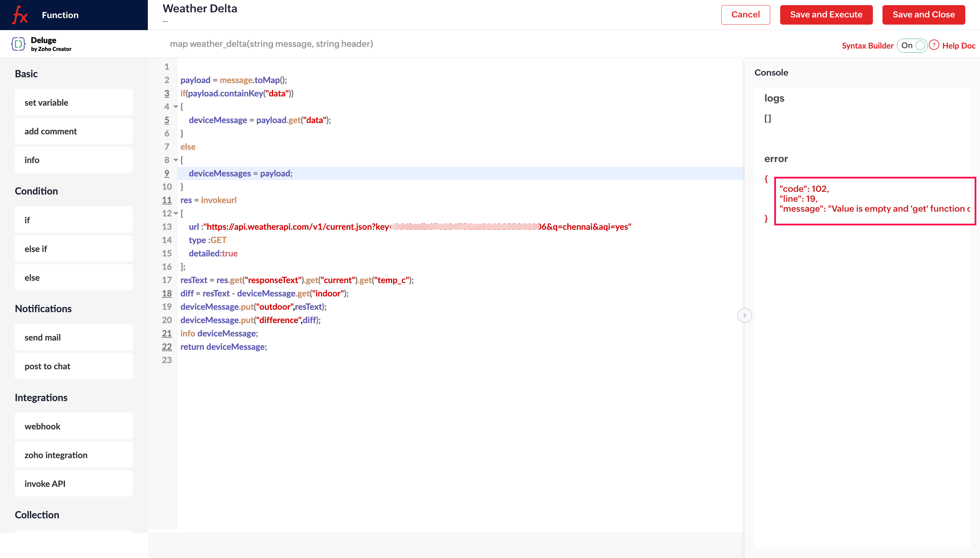Open the Help Doc link
The width and height of the screenshot is (980, 558).
coord(958,45)
